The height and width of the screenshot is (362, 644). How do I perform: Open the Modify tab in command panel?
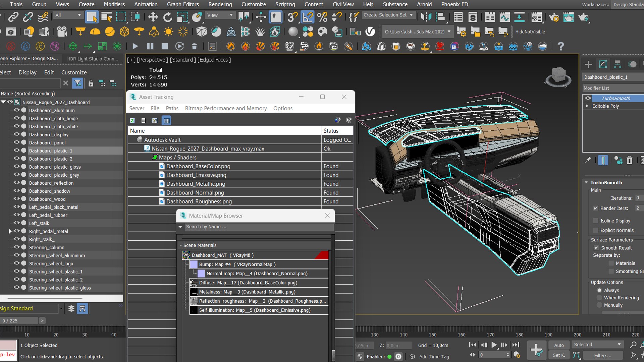(x=603, y=64)
